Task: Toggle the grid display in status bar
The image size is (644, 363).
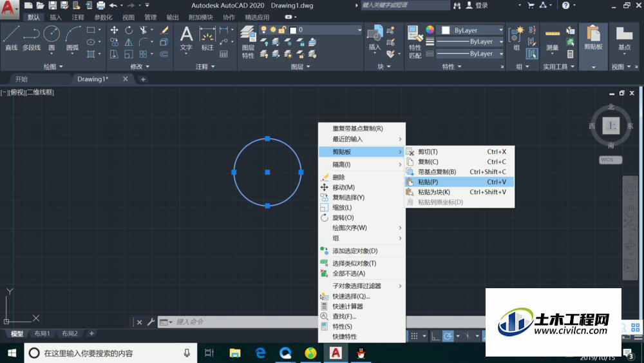Action: (414, 336)
